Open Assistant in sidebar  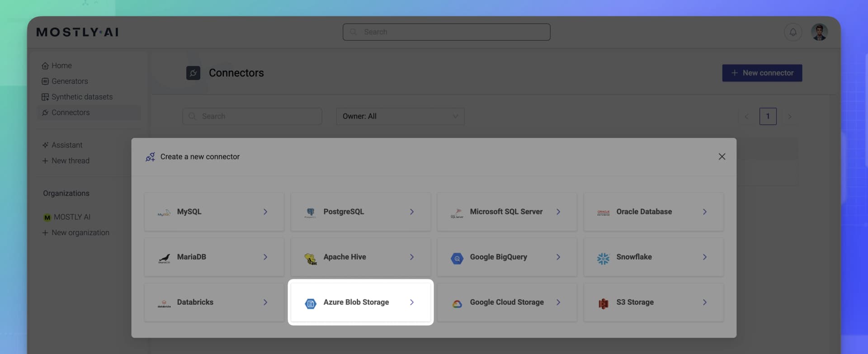[x=67, y=145]
